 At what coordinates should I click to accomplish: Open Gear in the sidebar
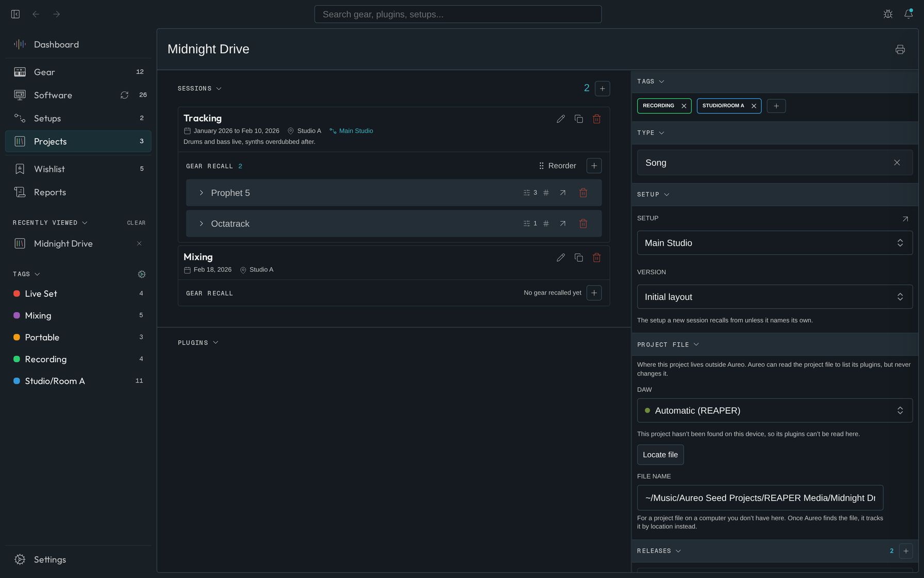coord(78,72)
